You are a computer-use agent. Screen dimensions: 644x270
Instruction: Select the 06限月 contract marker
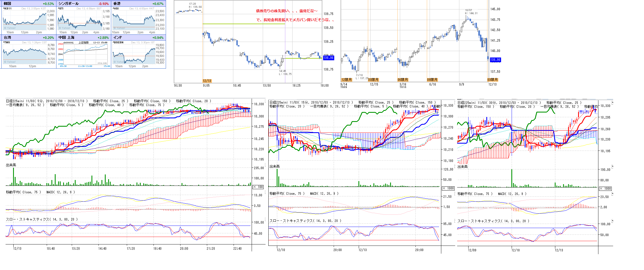click(403, 80)
